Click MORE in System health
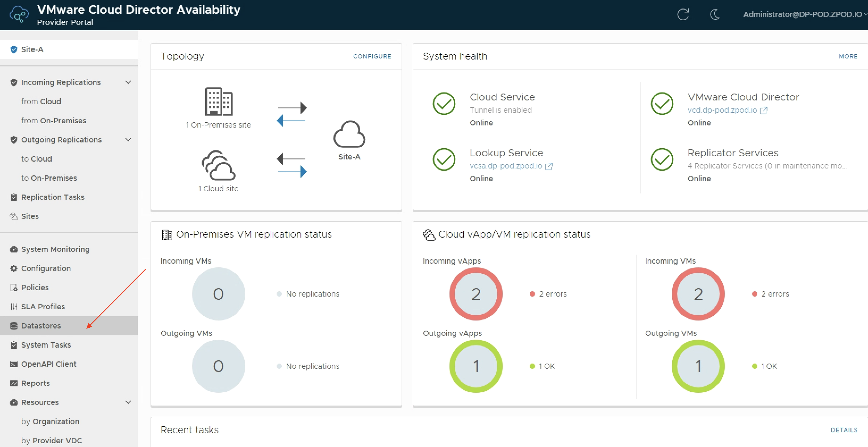 click(848, 56)
